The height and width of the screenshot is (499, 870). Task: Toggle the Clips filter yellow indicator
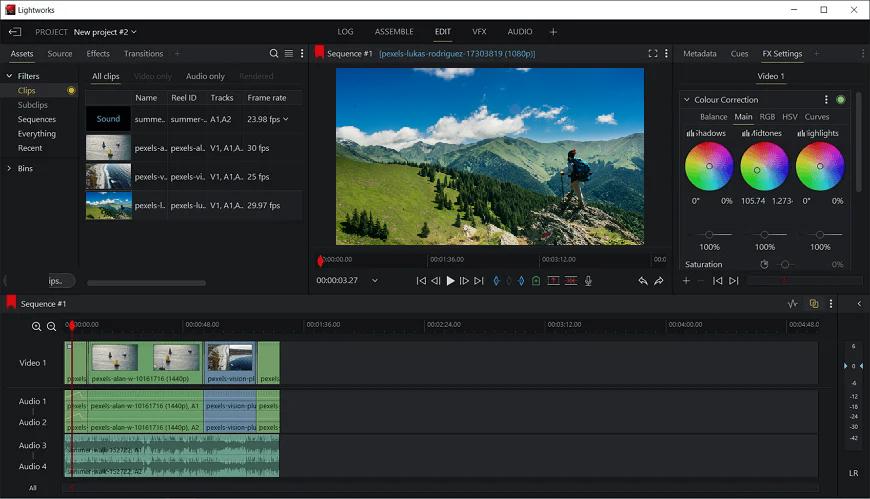[x=71, y=90]
